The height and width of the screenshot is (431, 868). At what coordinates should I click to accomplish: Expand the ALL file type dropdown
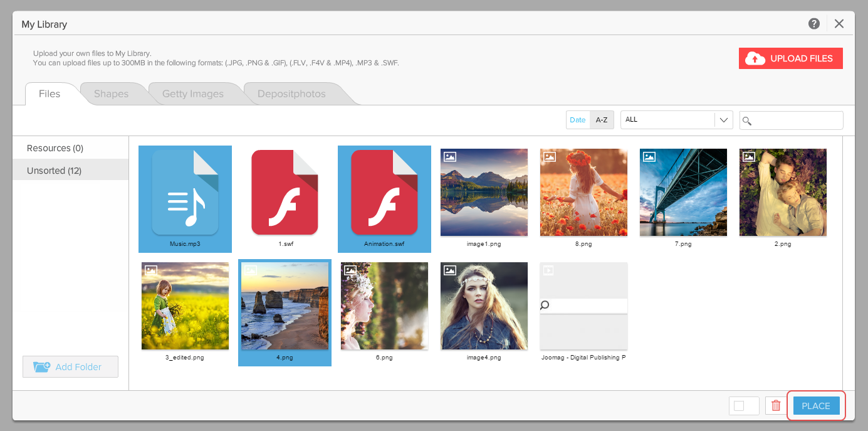click(x=724, y=120)
